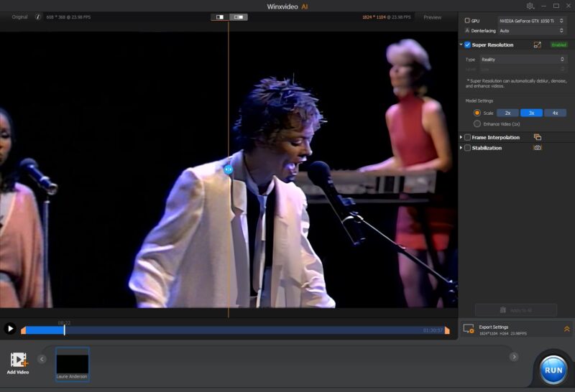Image resolution: width=575 pixels, height=392 pixels.
Task: Choose the 4x scale option
Action: pyautogui.click(x=555, y=113)
